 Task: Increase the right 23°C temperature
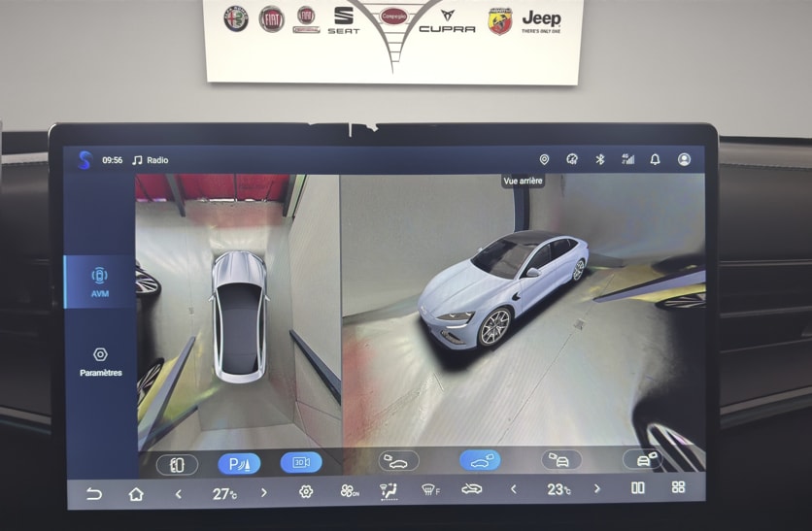pos(597,488)
